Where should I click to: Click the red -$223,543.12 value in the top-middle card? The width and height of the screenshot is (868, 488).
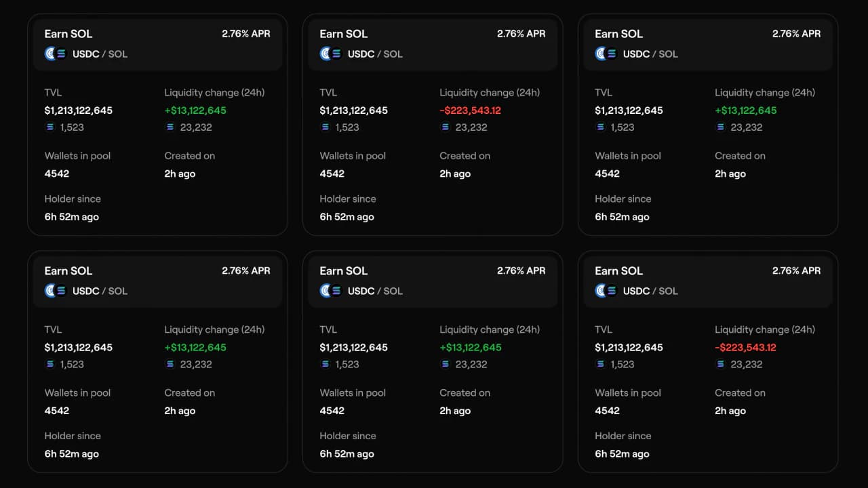point(470,110)
